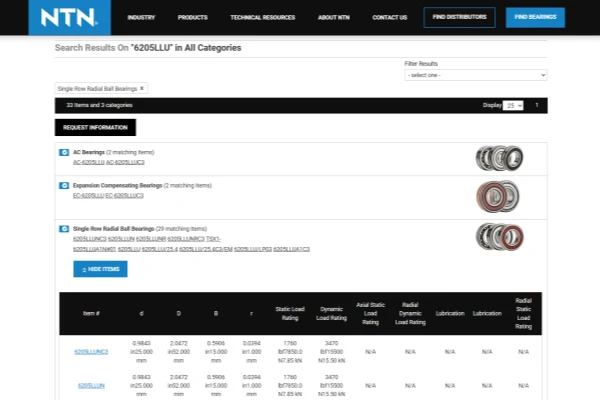Toggle the Expansion Compensating Bearings category icon
Screen dimensions: 600x400
pyautogui.click(x=64, y=186)
